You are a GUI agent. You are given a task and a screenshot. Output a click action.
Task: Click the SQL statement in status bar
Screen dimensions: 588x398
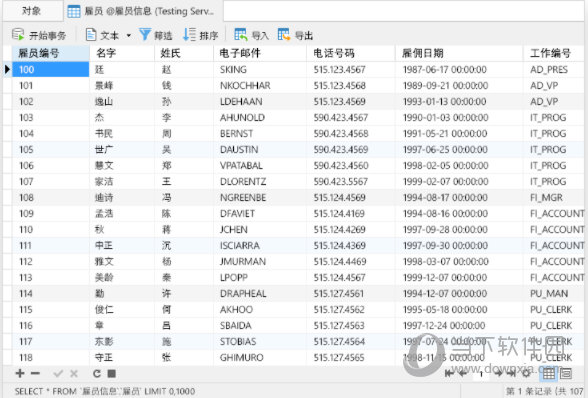tap(105, 391)
